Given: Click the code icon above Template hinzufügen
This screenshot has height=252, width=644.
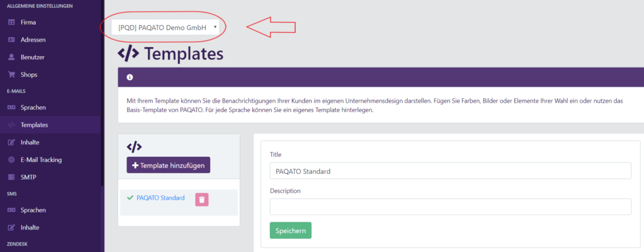Looking at the screenshot, I should click(x=135, y=147).
